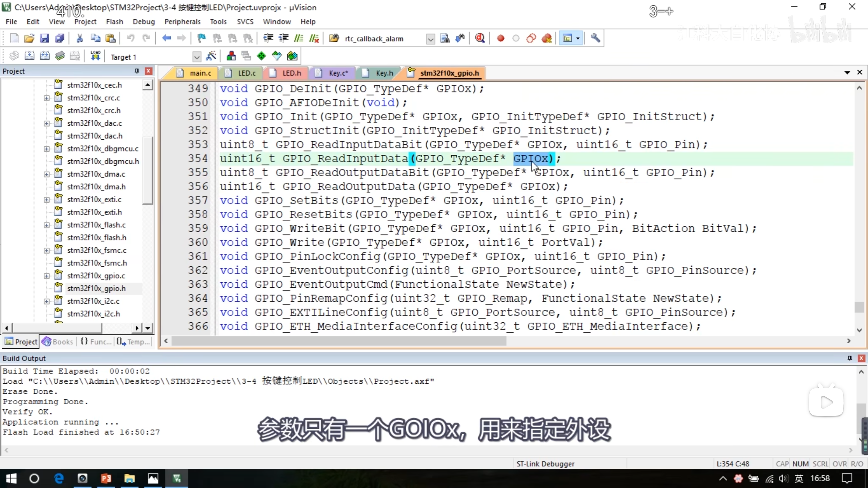Screen dimensions: 868x488
Task: Pin the Project panel
Action: 137,71
